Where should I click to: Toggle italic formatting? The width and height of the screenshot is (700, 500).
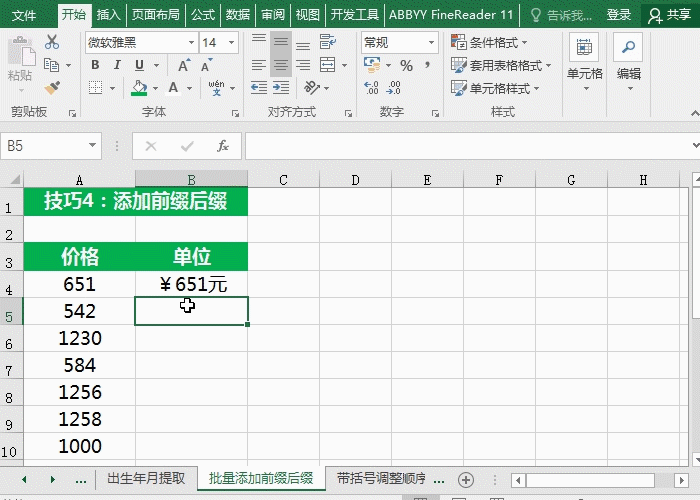pyautogui.click(x=117, y=66)
